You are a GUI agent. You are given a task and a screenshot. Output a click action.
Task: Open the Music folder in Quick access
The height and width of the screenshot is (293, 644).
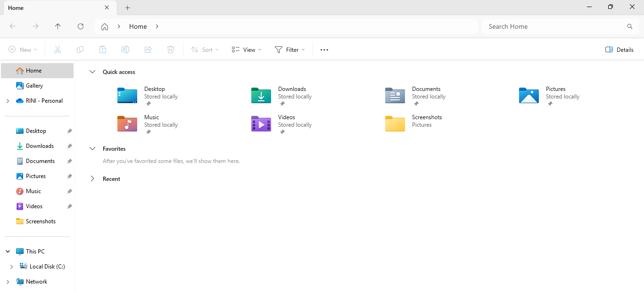tap(127, 124)
